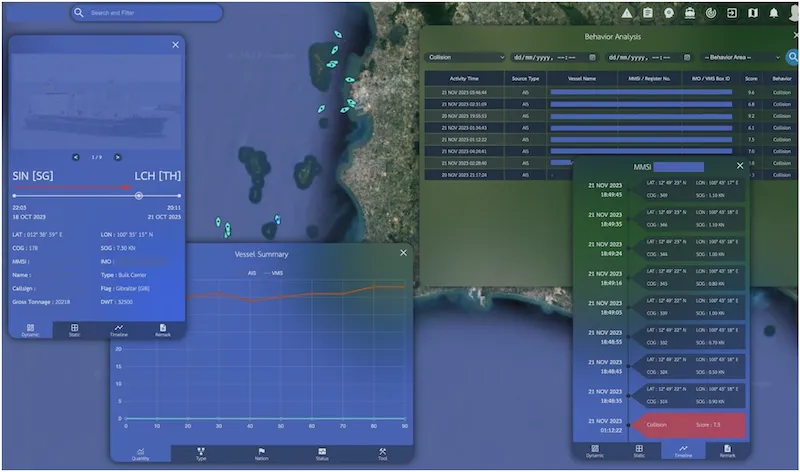This screenshot has height=472, width=800.
Task: Click the round search button in Behavior Analysis
Action: [792, 57]
